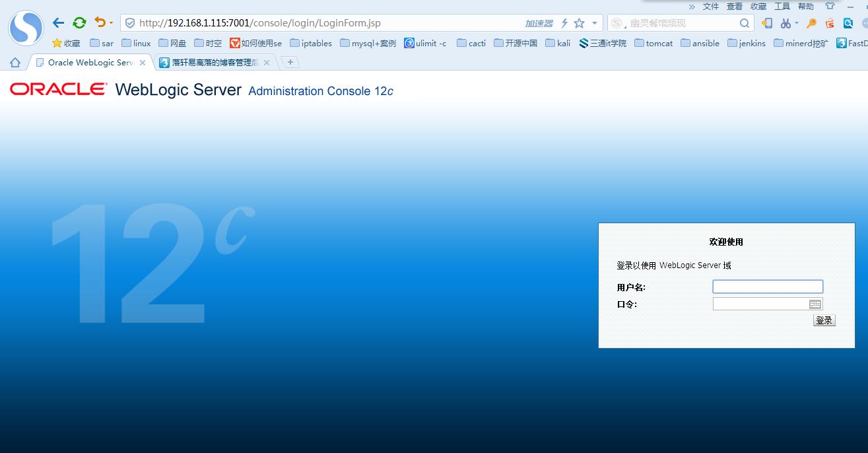Image resolution: width=868 pixels, height=453 pixels.
Task: Close the 落轩易离落的博客管理 tab
Action: coord(267,63)
